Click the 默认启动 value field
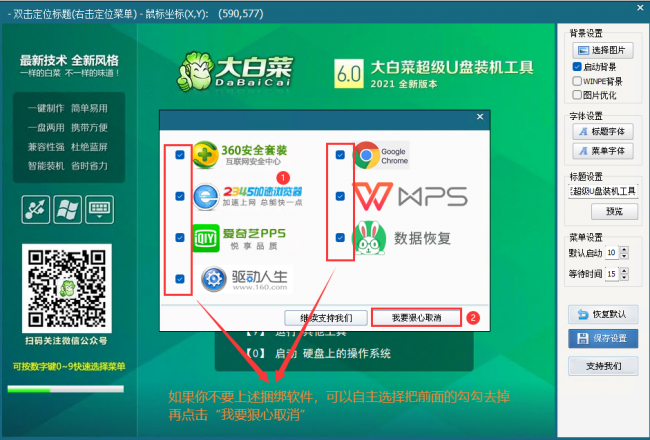The height and width of the screenshot is (440, 650). (x=612, y=253)
